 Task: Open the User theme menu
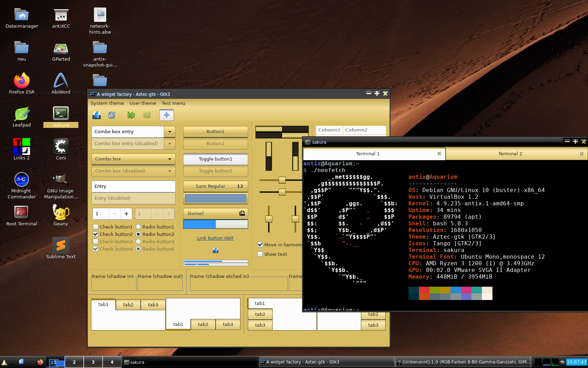142,103
